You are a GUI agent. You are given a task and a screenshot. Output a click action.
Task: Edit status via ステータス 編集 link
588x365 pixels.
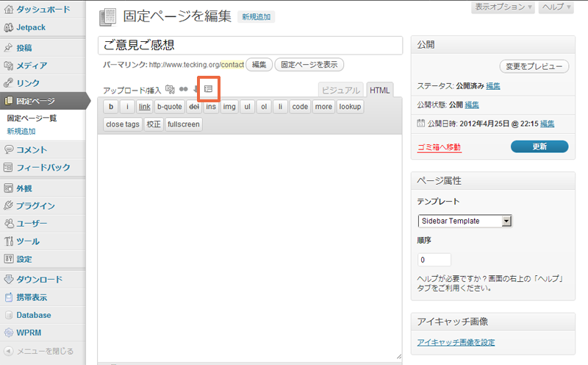pos(493,86)
